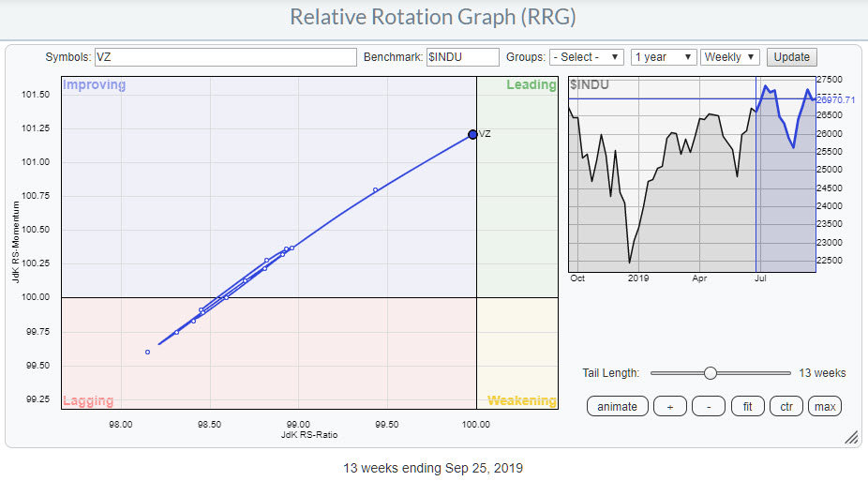The image size is (868, 481).
Task: Click the Update button
Action: [791, 57]
